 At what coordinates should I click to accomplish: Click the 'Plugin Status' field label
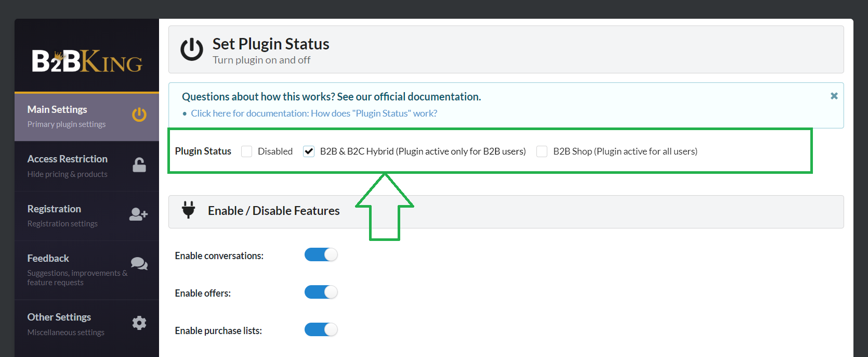pyautogui.click(x=203, y=151)
